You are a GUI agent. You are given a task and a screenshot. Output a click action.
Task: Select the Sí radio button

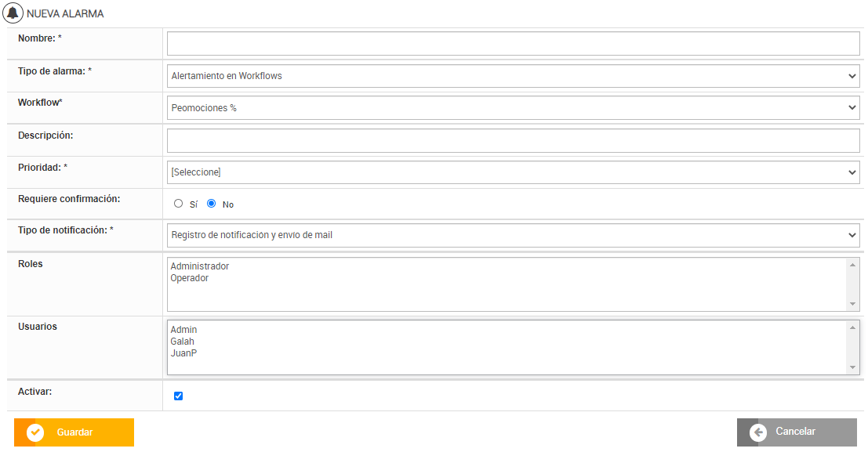179,204
